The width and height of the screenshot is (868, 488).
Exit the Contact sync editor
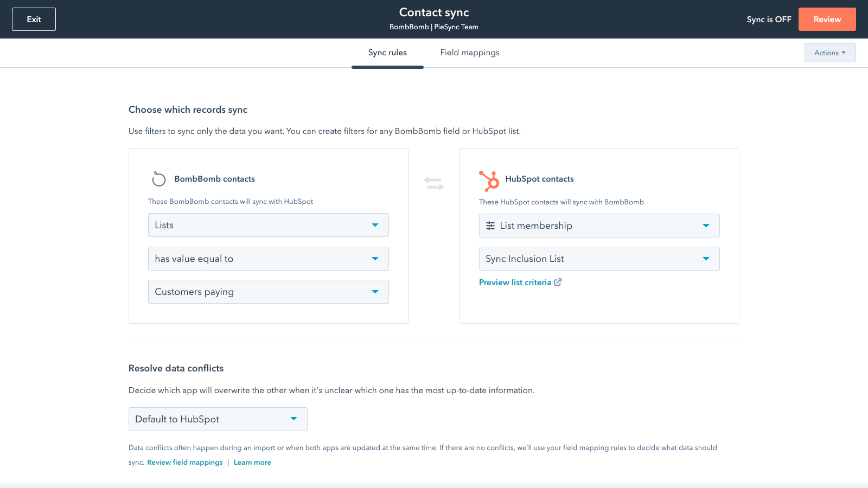click(x=34, y=19)
